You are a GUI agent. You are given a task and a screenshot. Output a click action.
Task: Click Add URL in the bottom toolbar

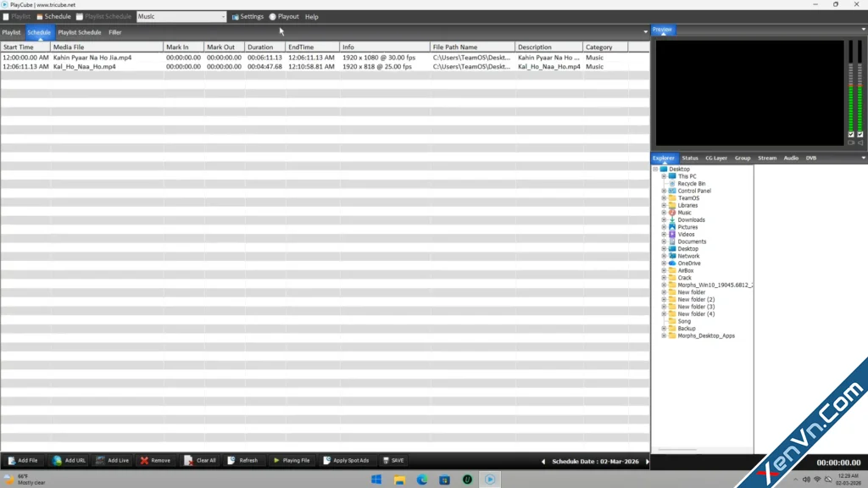pyautogui.click(x=70, y=460)
